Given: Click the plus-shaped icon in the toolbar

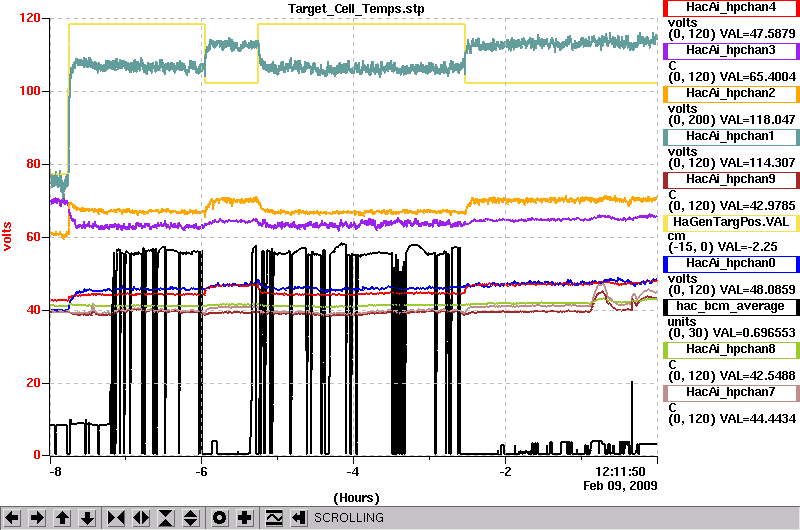Looking at the screenshot, I should (x=245, y=518).
